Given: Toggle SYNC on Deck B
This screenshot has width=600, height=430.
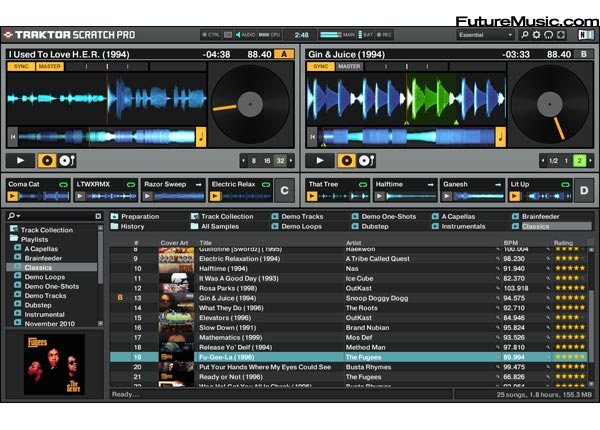Looking at the screenshot, I should [x=321, y=67].
